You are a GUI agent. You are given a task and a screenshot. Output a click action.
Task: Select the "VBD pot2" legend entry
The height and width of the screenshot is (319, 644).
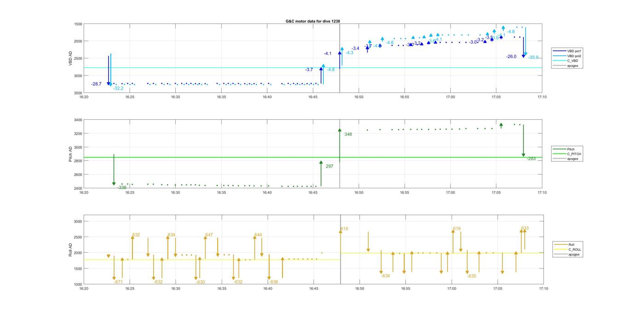coord(573,56)
